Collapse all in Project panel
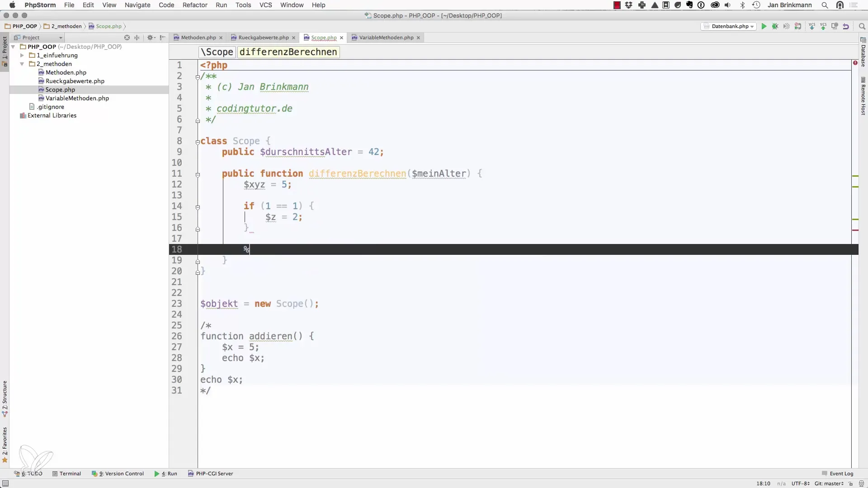 [x=137, y=38]
